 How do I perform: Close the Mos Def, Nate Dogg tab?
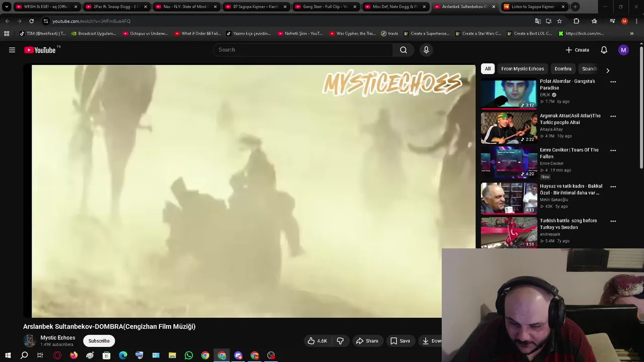pyautogui.click(x=424, y=7)
